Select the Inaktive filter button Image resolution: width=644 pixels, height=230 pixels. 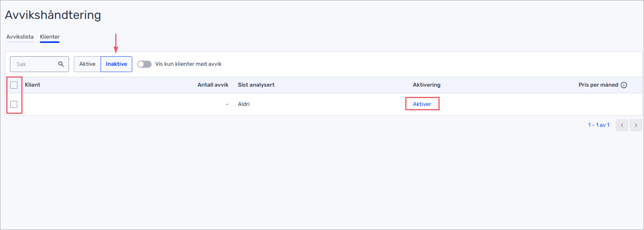[x=116, y=64]
